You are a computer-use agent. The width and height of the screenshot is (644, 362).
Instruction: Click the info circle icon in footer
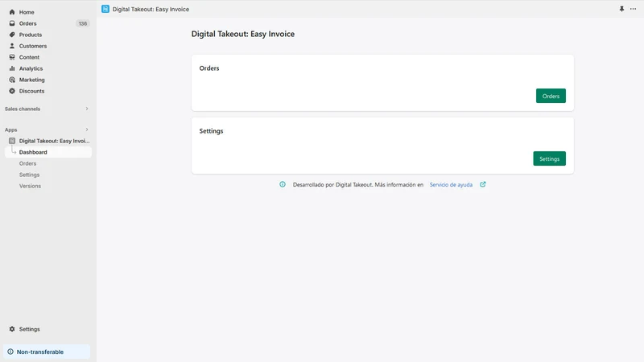[283, 185]
